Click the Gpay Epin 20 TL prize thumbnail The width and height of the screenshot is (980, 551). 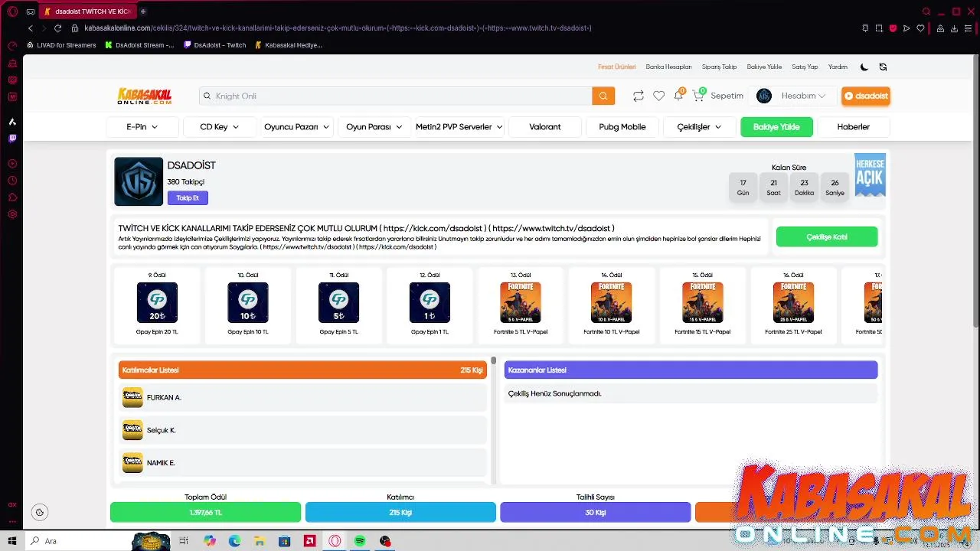[157, 302]
